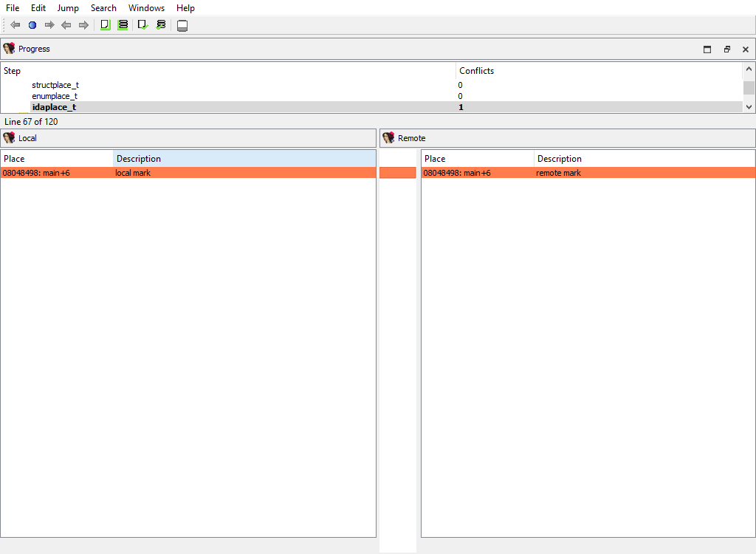Viewport: 756px width, 554px height.
Task: Click the gray window-layout icon at toolbar end
Action: [x=182, y=26]
